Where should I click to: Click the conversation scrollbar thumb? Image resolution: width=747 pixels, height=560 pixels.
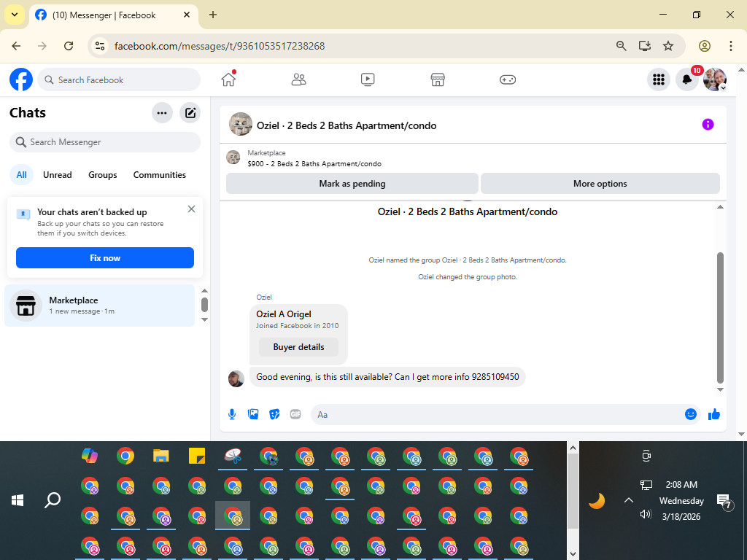point(720,318)
